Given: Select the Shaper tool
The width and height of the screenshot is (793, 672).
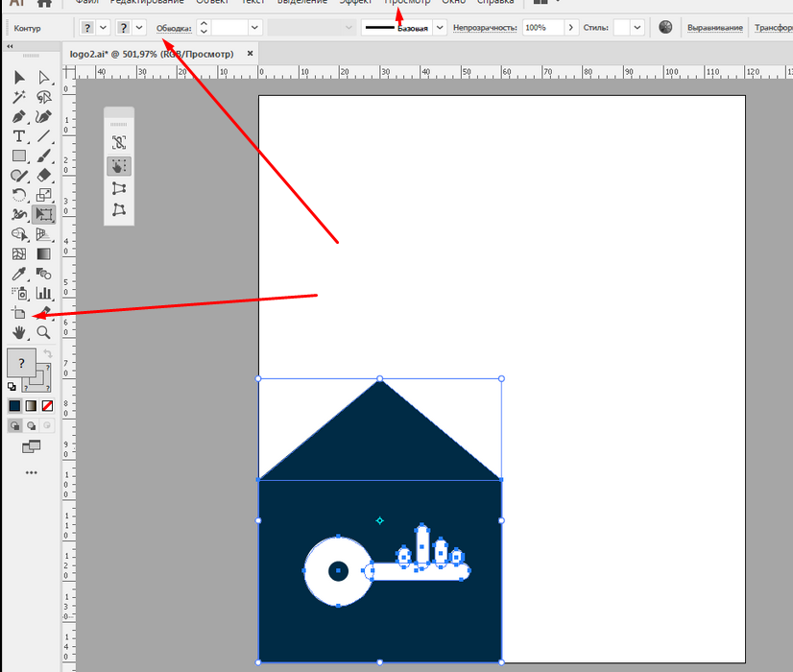Looking at the screenshot, I should (x=19, y=176).
